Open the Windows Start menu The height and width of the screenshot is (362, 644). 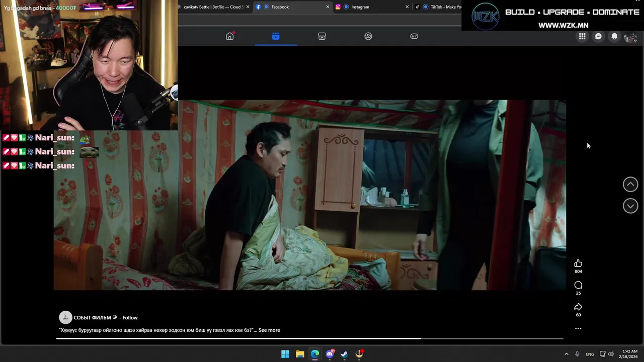point(285,354)
